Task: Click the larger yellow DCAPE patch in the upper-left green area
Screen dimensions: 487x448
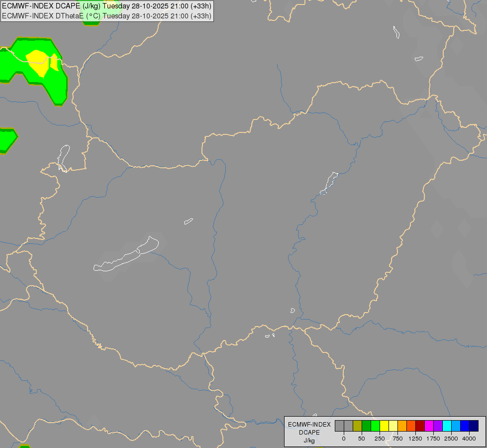Action: coord(38,63)
